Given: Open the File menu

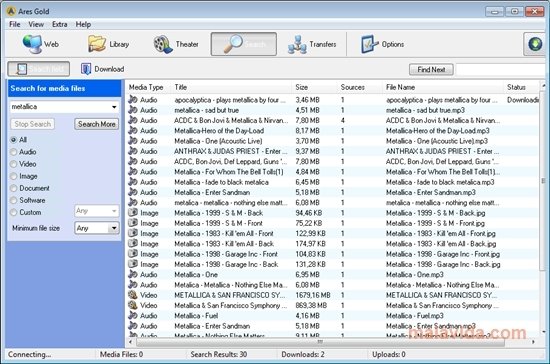Looking at the screenshot, I should (15, 24).
